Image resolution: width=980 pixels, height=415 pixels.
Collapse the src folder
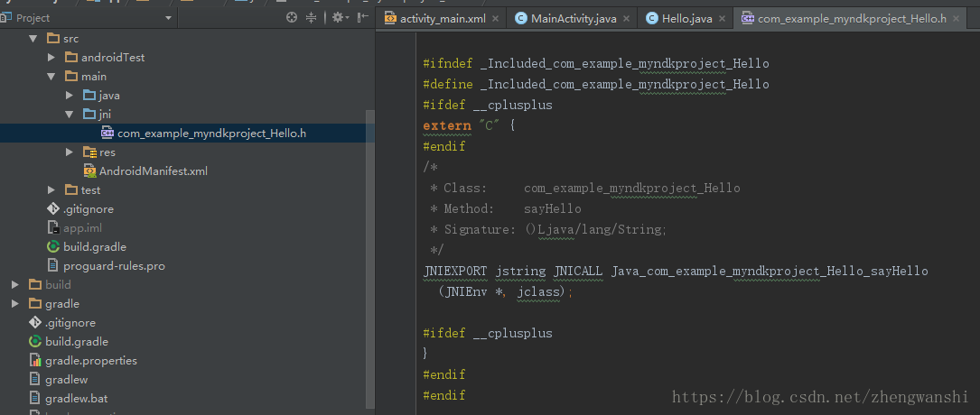point(33,39)
